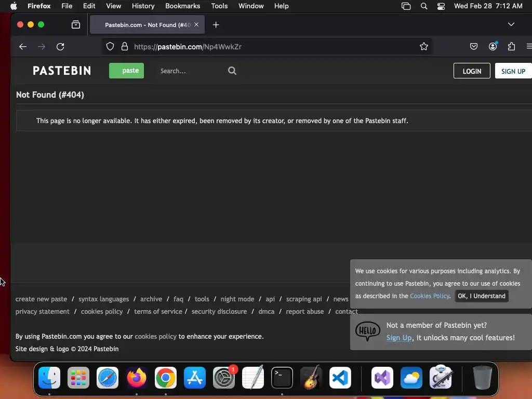Launch Visual Studio Code from the Dock
532x399 pixels.
(340, 377)
